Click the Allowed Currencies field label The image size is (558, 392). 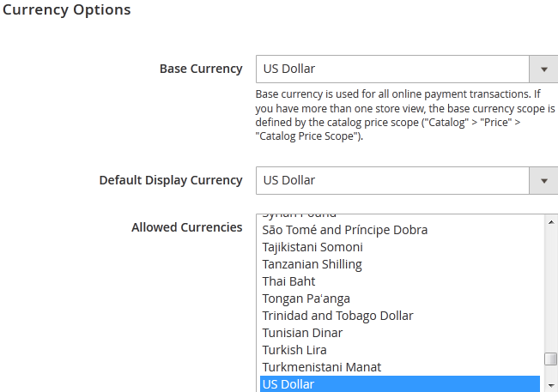click(187, 227)
